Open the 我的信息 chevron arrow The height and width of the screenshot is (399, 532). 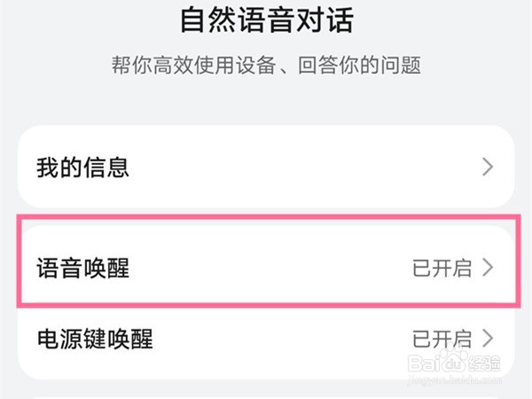coord(487,167)
